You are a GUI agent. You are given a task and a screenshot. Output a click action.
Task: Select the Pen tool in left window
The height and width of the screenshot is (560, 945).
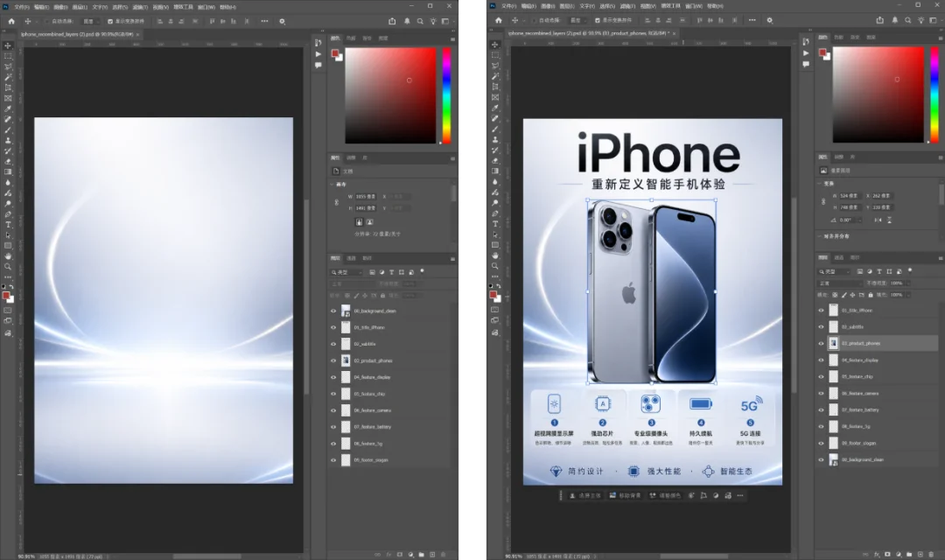pyautogui.click(x=8, y=214)
